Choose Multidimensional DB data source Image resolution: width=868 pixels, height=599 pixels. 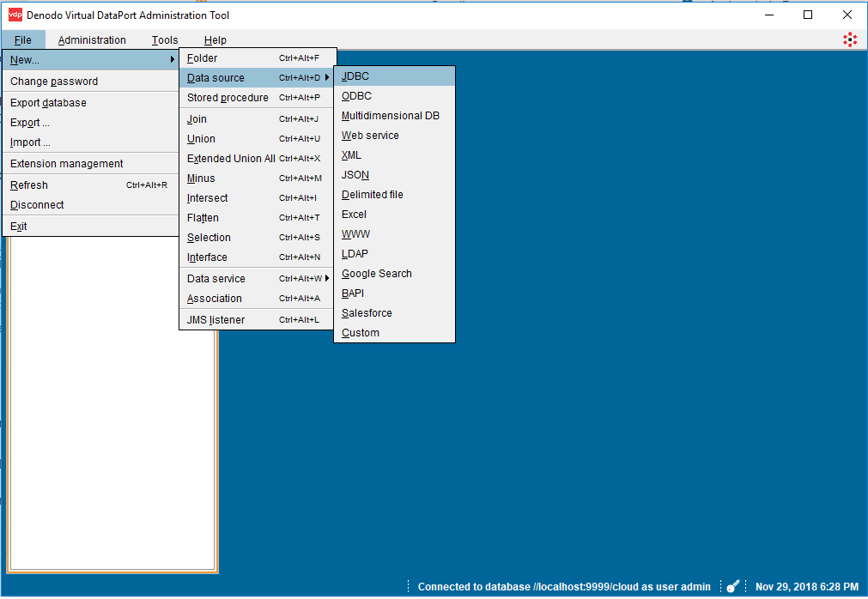click(395, 116)
